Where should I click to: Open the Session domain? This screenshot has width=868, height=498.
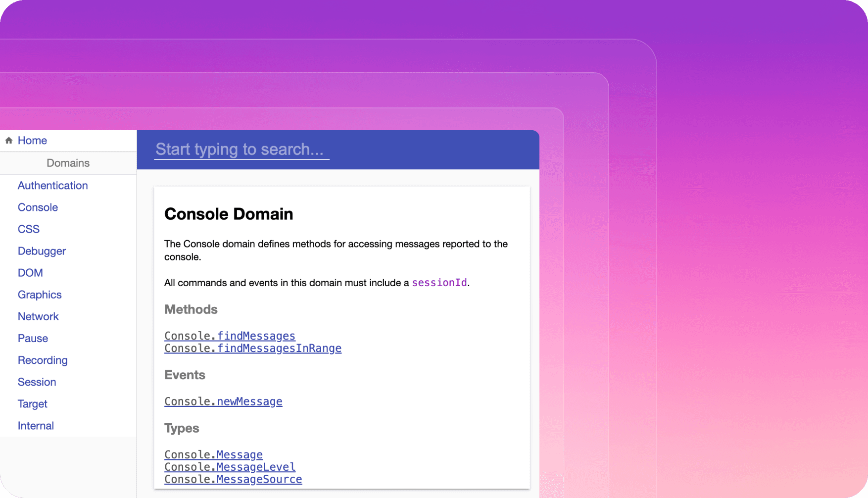(x=37, y=382)
